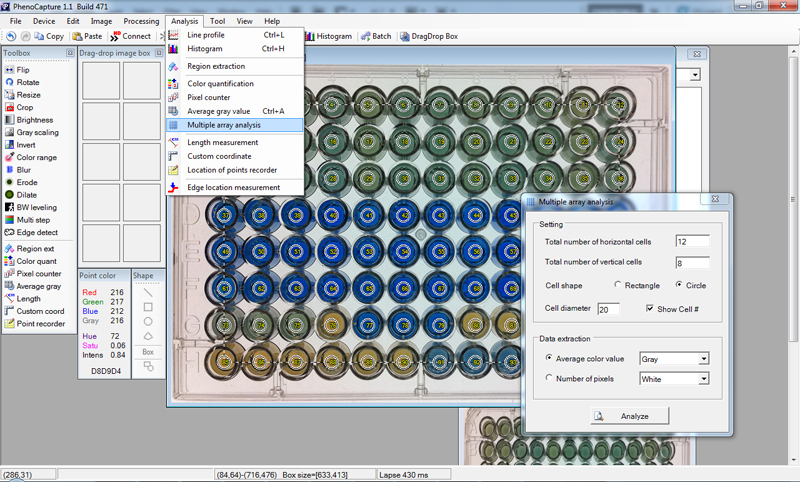The image size is (800, 482).
Task: Expand the White pixel color dropdown
Action: (x=704, y=379)
